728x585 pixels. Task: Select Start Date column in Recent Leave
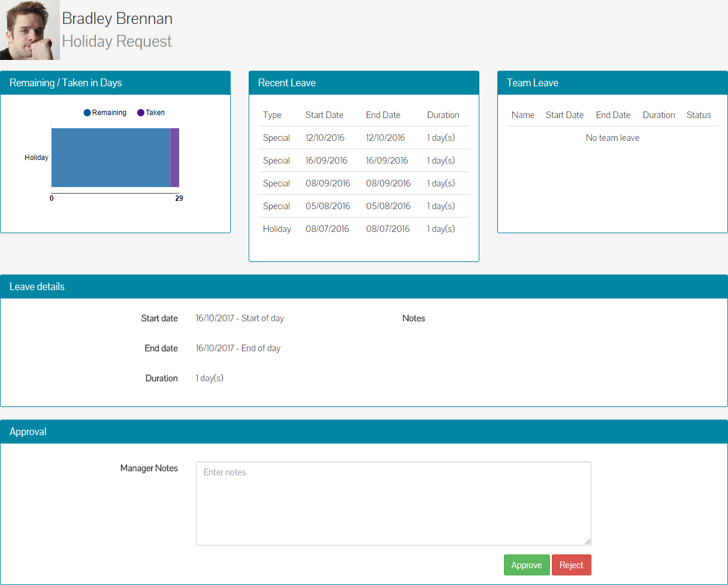click(324, 115)
